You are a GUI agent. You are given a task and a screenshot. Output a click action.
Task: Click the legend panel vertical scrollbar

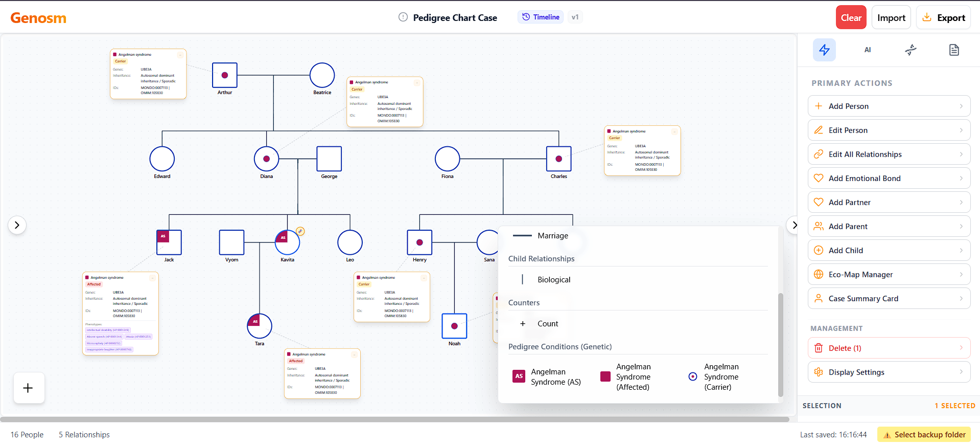780,345
